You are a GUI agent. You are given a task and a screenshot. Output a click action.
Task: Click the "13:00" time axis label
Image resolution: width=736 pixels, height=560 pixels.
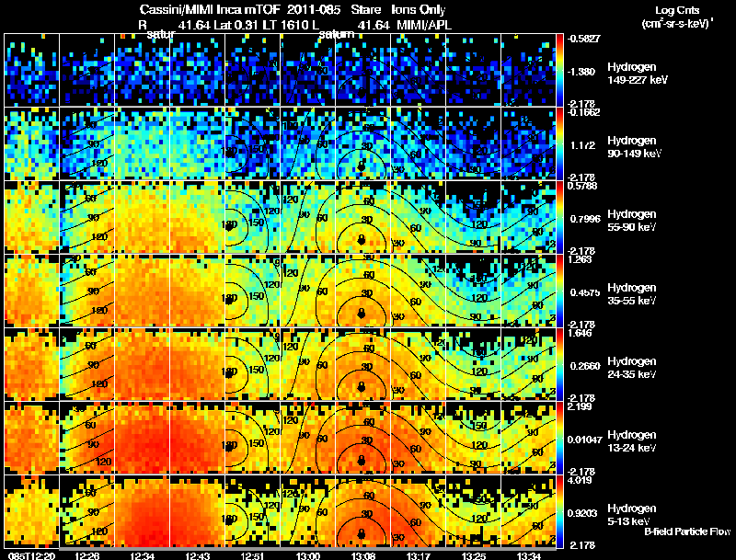coord(308,555)
